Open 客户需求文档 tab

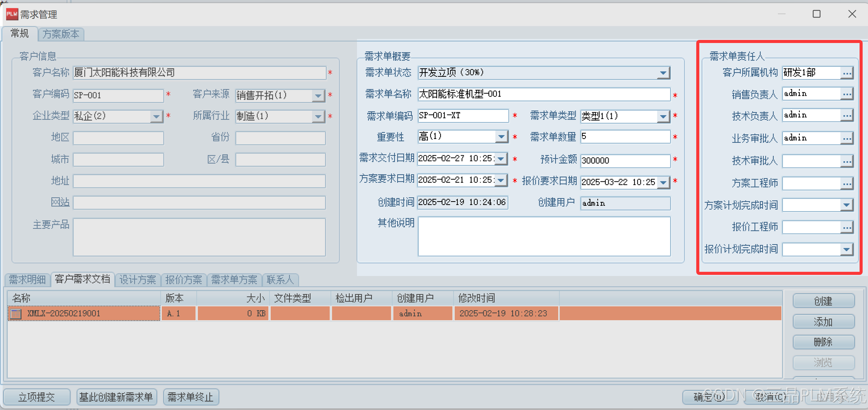pos(82,279)
